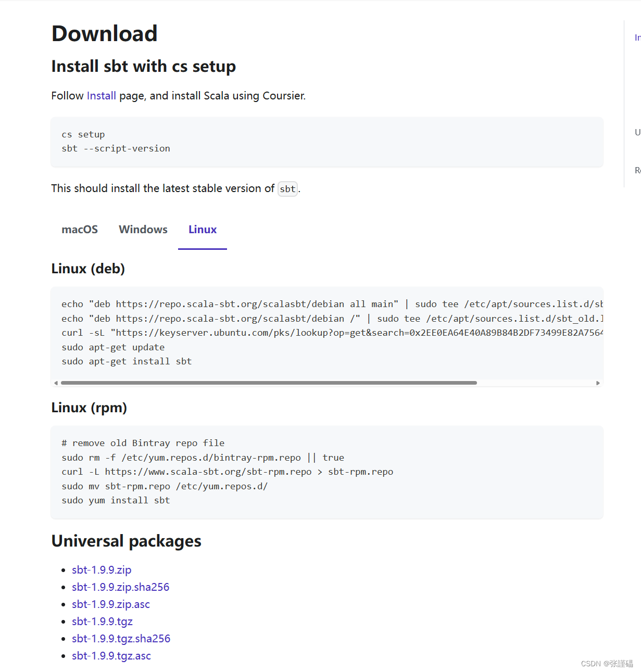The width and height of the screenshot is (641, 672).
Task: Open the sbt-1.9.9.tgz.sha256 link
Action: 121,639
